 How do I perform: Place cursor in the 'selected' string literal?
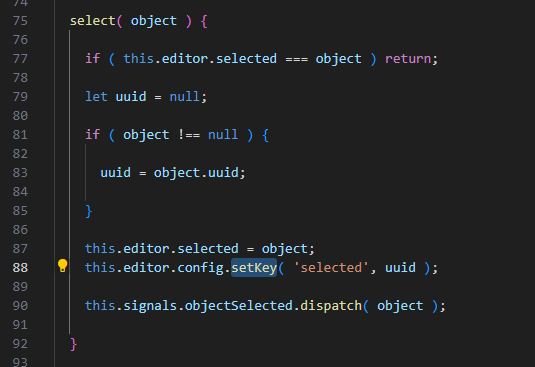point(331,268)
